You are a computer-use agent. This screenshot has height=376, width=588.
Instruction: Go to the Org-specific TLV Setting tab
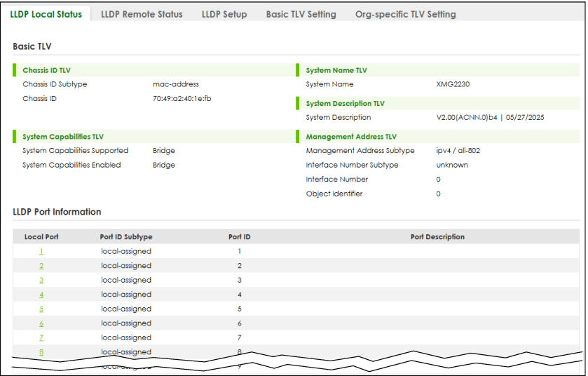coord(405,14)
